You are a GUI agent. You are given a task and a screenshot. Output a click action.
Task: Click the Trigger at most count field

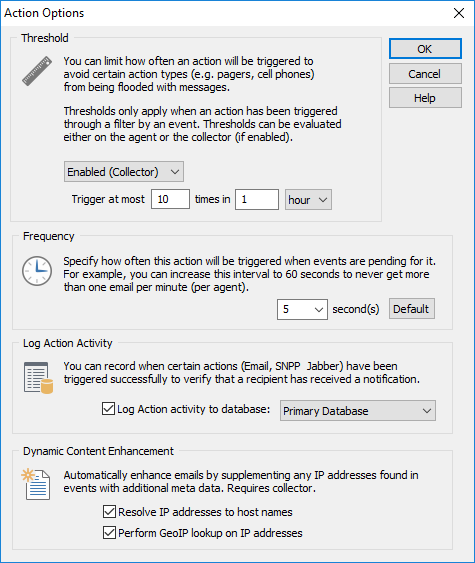tap(171, 199)
